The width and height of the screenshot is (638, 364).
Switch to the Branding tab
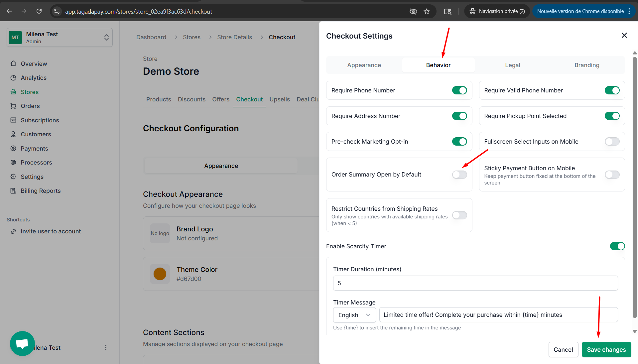click(x=586, y=65)
